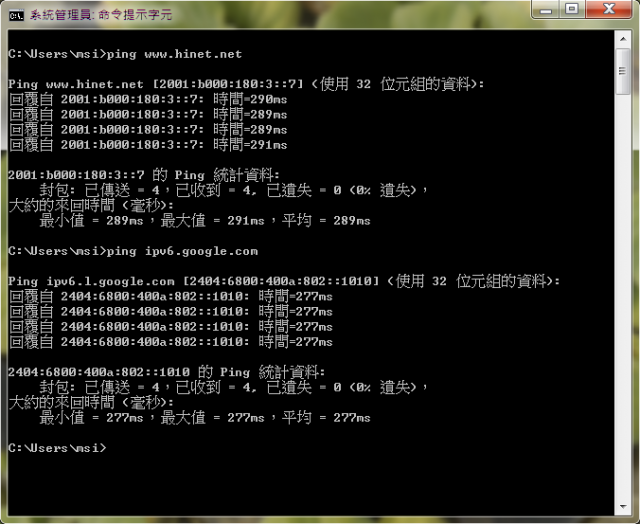The height and width of the screenshot is (524, 640).
Task: Close the command prompt window
Action: (x=609, y=9)
